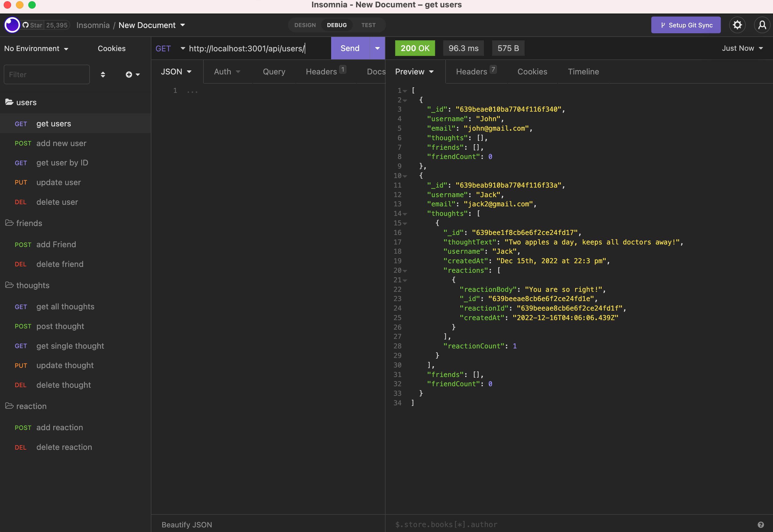Screen dimensions: 773x532
Task: Create a new request via plus icon
Action: tap(129, 74)
